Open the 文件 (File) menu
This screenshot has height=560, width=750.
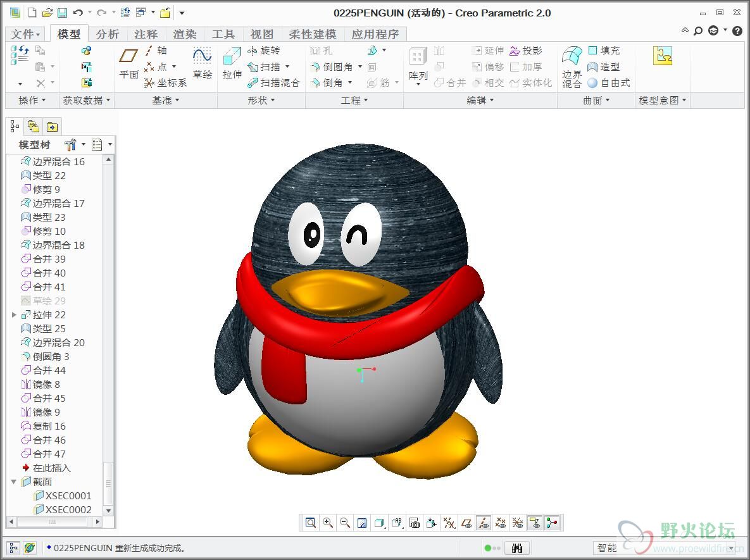click(x=25, y=34)
